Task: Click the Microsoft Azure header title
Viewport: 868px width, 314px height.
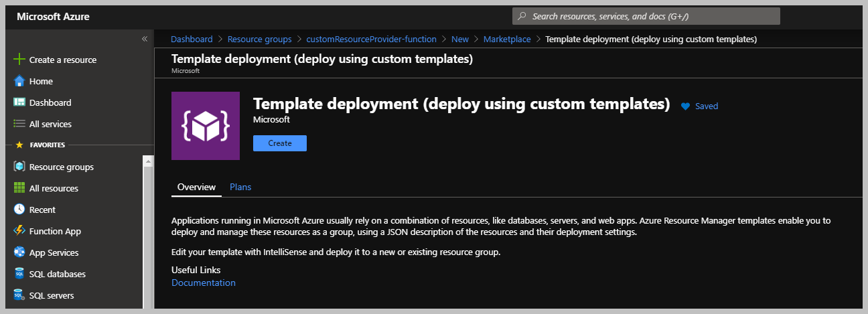Action: point(53,17)
